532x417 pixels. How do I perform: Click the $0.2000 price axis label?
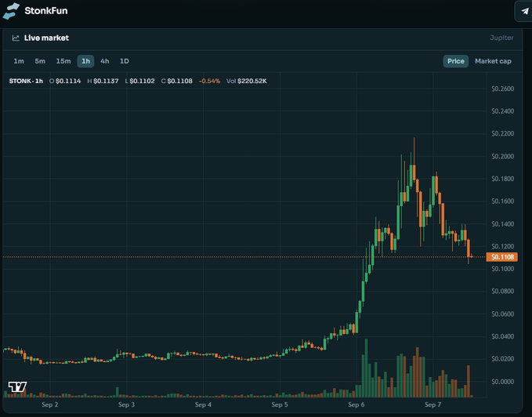(x=503, y=157)
